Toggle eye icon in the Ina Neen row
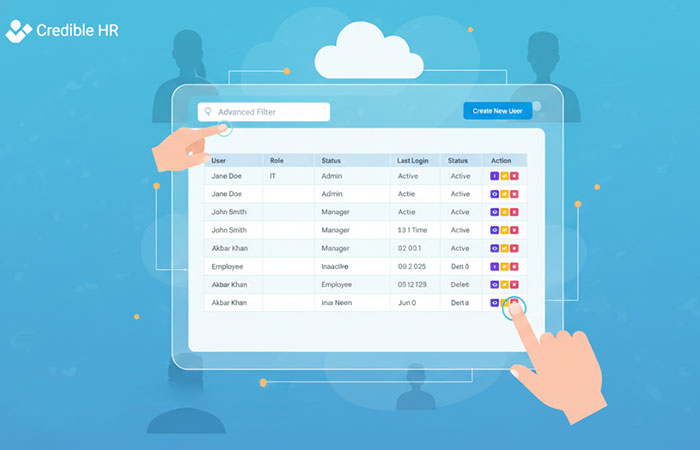 494,301
